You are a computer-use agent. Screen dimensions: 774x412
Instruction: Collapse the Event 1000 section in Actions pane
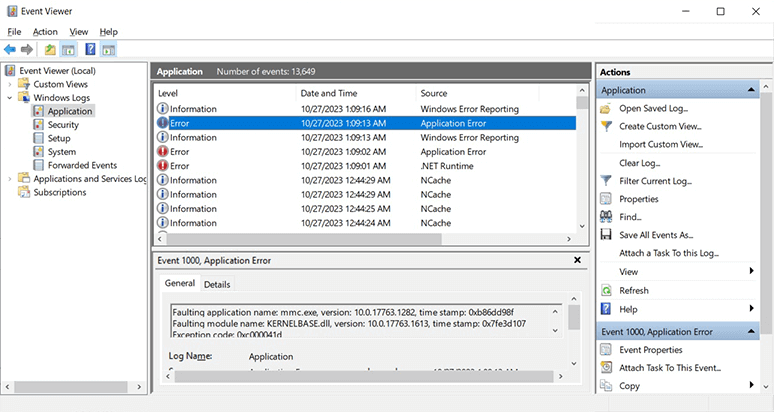751,332
